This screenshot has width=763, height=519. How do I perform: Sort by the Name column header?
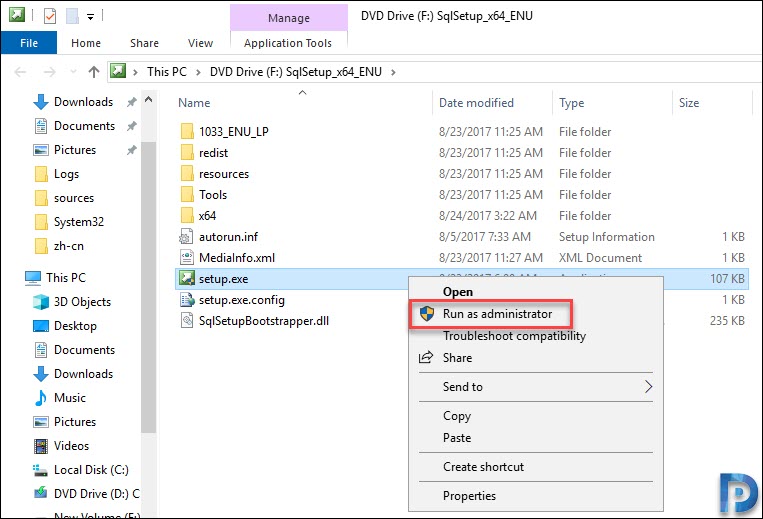click(194, 103)
